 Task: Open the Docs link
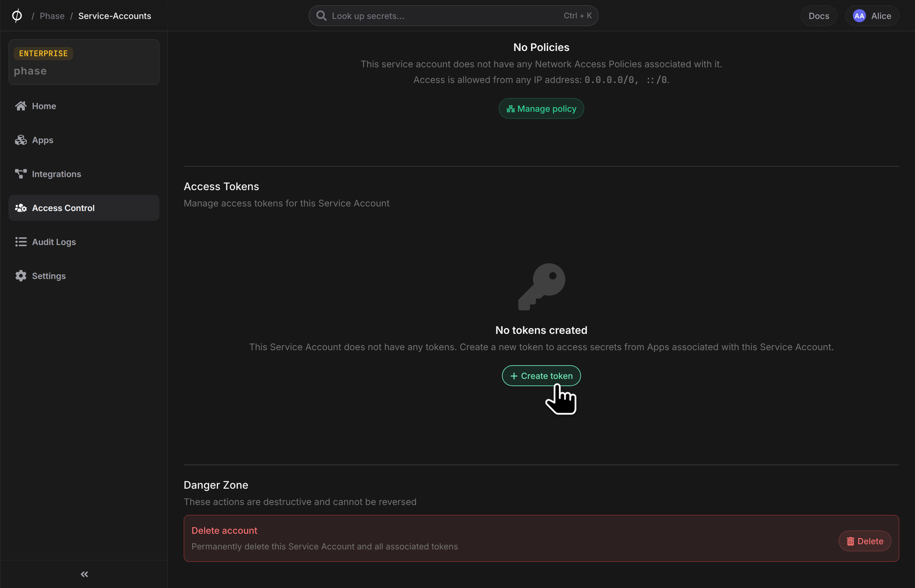818,16
